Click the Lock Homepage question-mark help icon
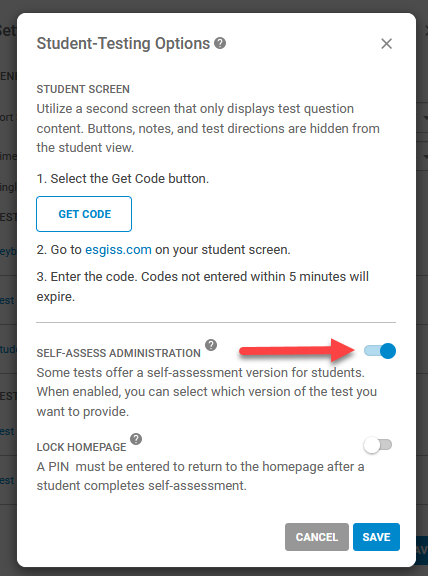Image resolution: width=428 pixels, height=576 pixels. 136,439
